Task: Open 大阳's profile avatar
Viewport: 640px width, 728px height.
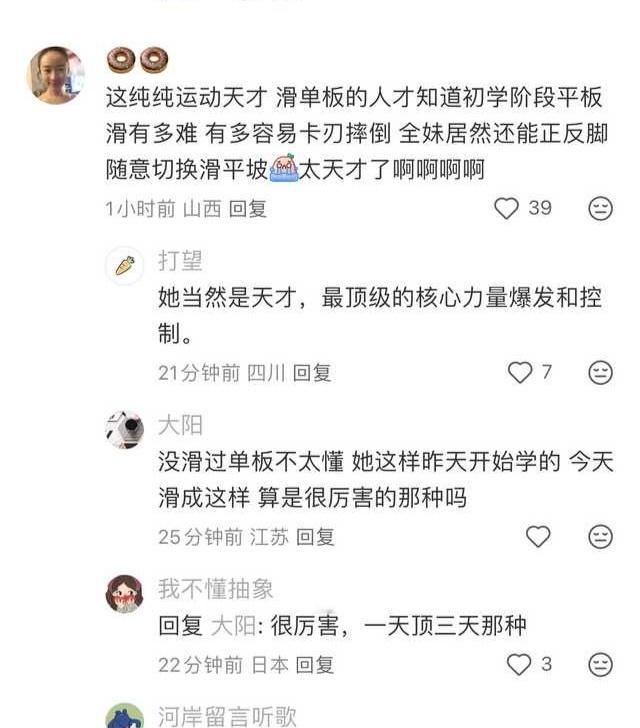Action: click(124, 430)
